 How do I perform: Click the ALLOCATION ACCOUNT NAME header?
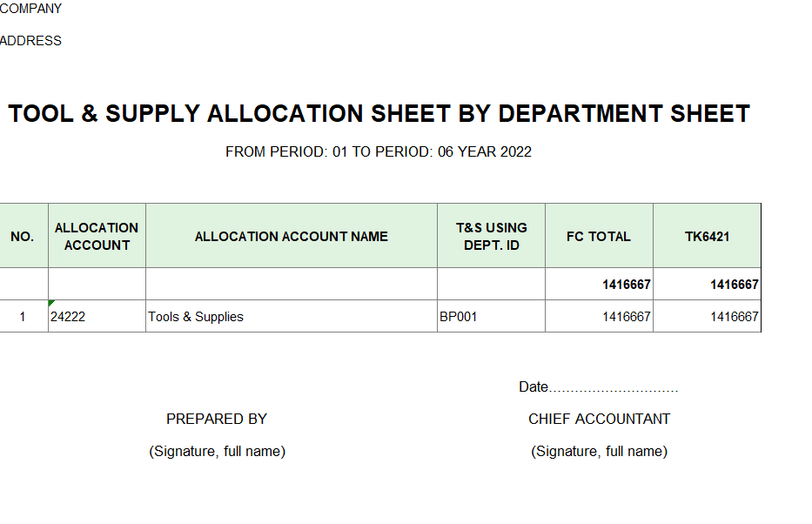292,236
